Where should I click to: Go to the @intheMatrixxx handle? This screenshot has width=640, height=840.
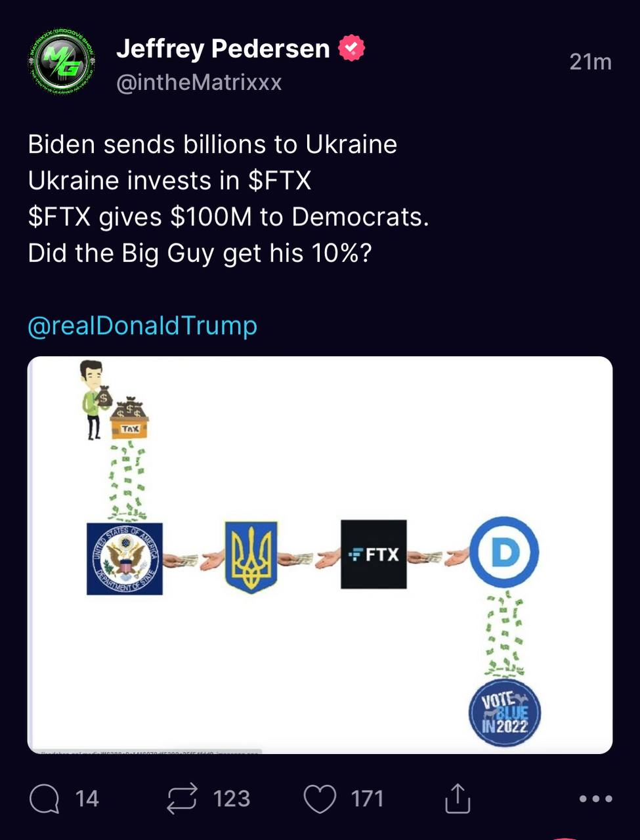pos(200,82)
